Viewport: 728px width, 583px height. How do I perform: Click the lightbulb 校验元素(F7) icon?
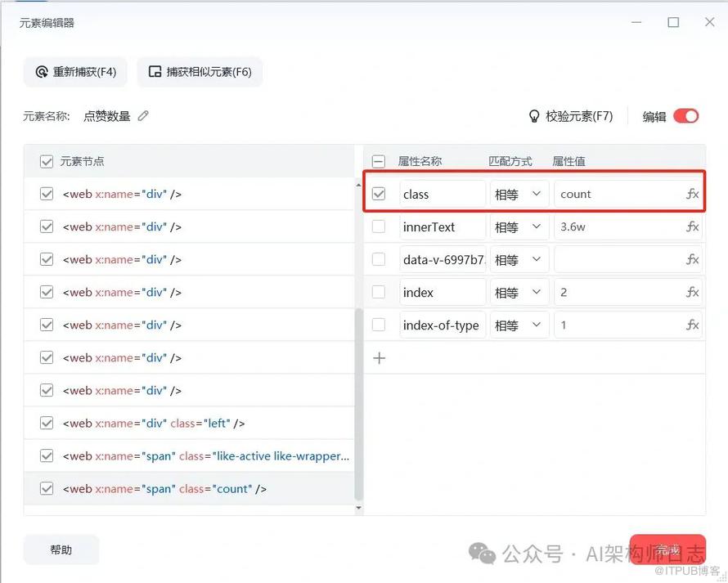pos(534,116)
